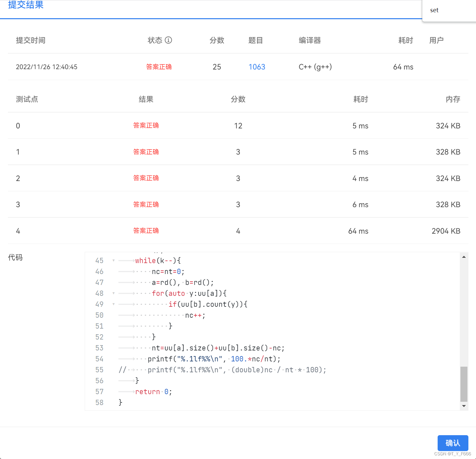The height and width of the screenshot is (459, 476).
Task: Click line number 47 in the gutter
Action: [99, 282]
